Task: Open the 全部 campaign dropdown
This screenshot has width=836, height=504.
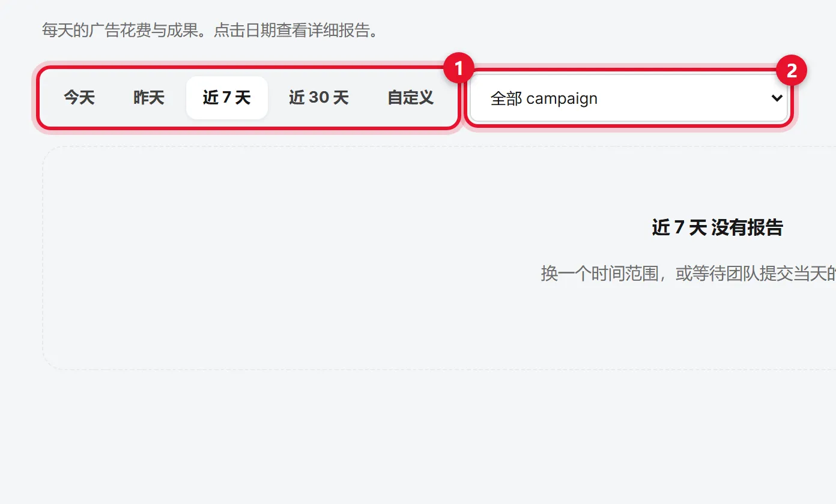Action: click(629, 98)
